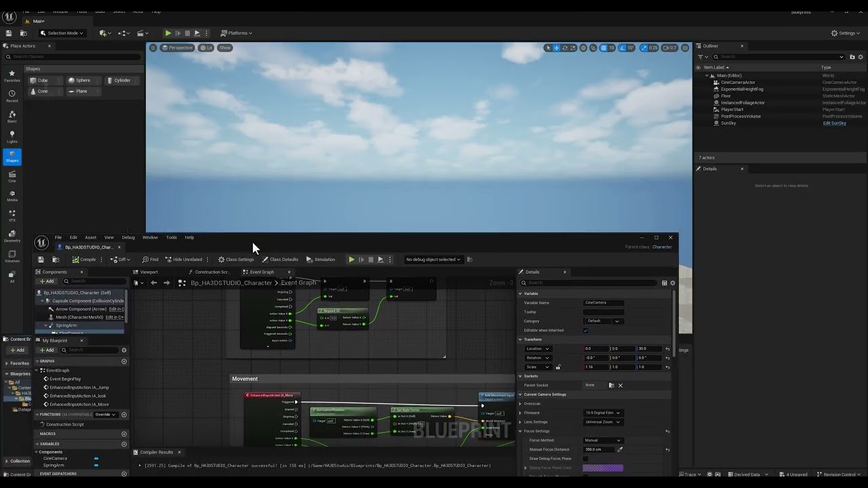Select the Lights category in Place Actors
The image size is (868, 488).
point(12,137)
